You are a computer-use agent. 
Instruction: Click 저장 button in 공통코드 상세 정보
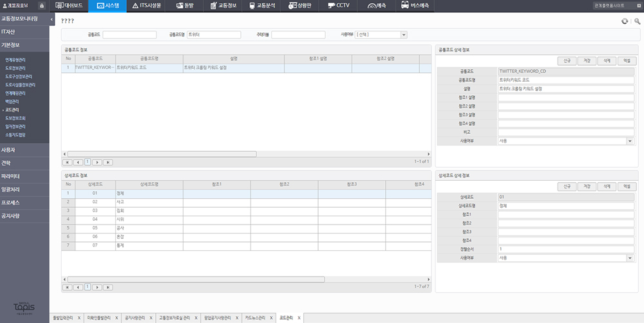(587, 60)
